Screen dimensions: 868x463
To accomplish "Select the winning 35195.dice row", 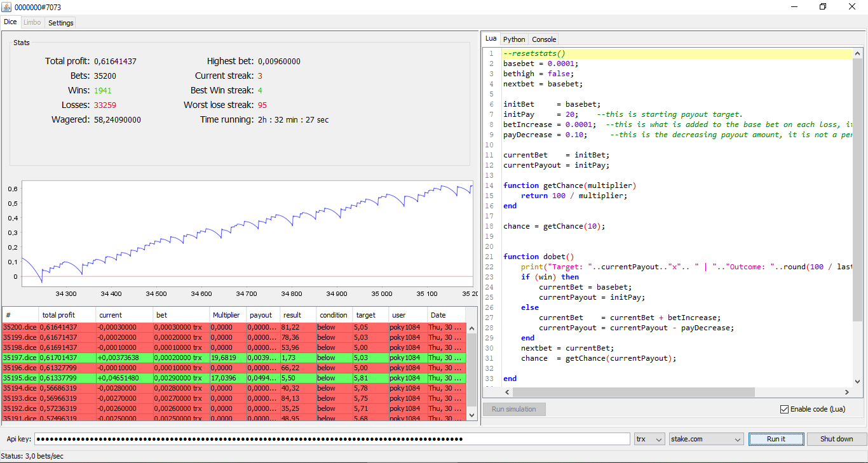I will pyautogui.click(x=234, y=378).
